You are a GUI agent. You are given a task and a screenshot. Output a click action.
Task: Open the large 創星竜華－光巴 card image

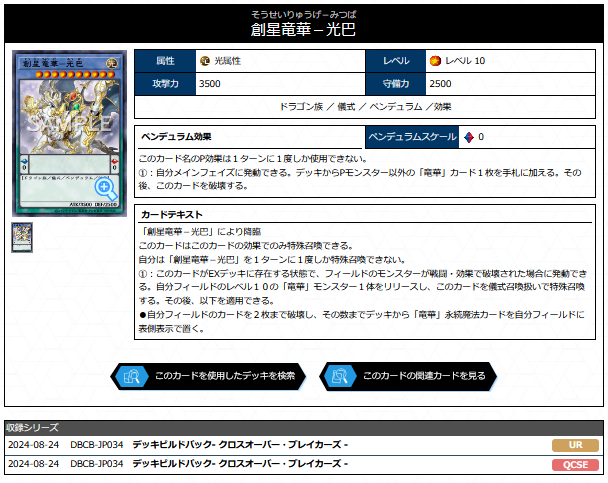[69, 133]
